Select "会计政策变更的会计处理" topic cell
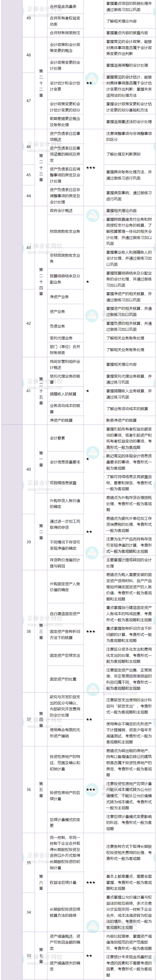 coord(65,65)
